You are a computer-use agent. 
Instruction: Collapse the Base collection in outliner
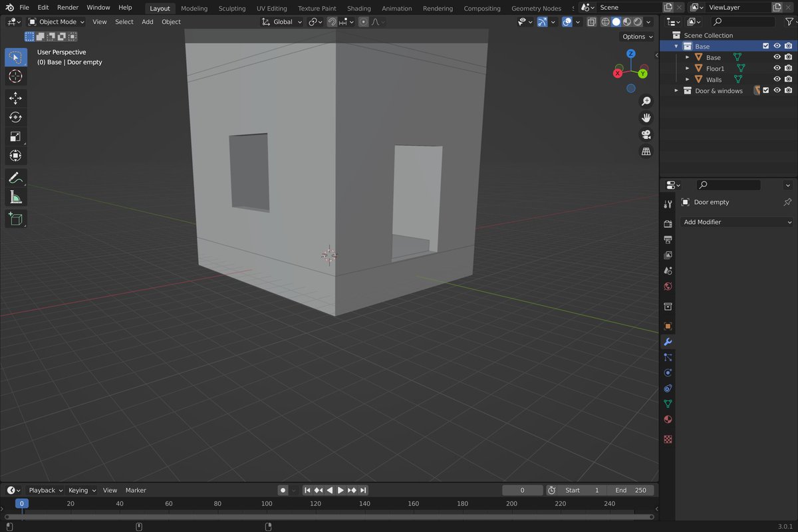pos(676,47)
